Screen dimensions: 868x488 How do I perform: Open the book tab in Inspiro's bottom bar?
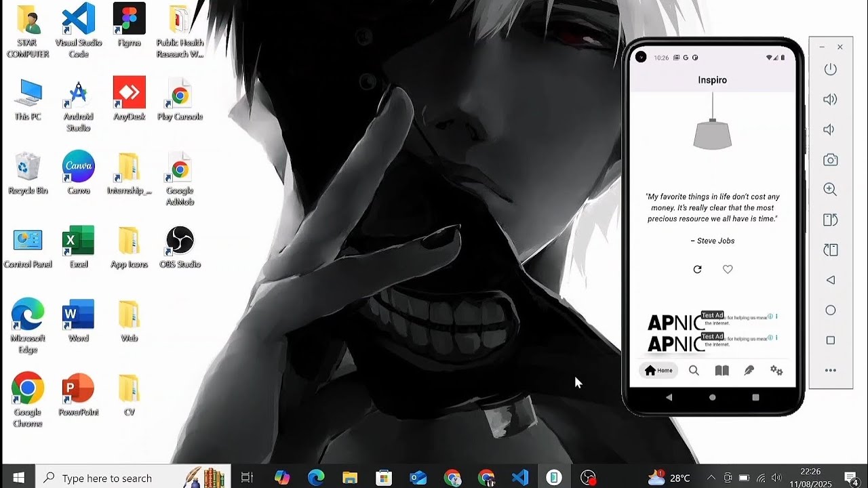[722, 371]
